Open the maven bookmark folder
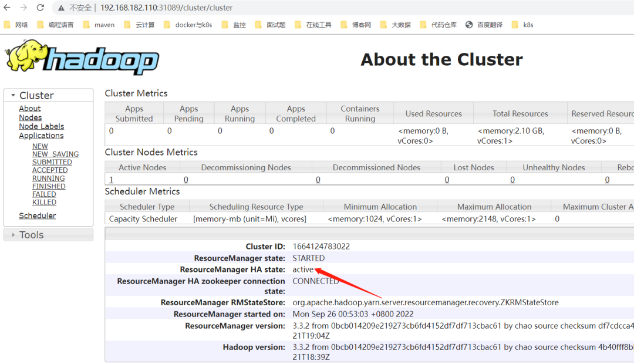Image resolution: width=634 pixels, height=364 pixels. [99, 25]
